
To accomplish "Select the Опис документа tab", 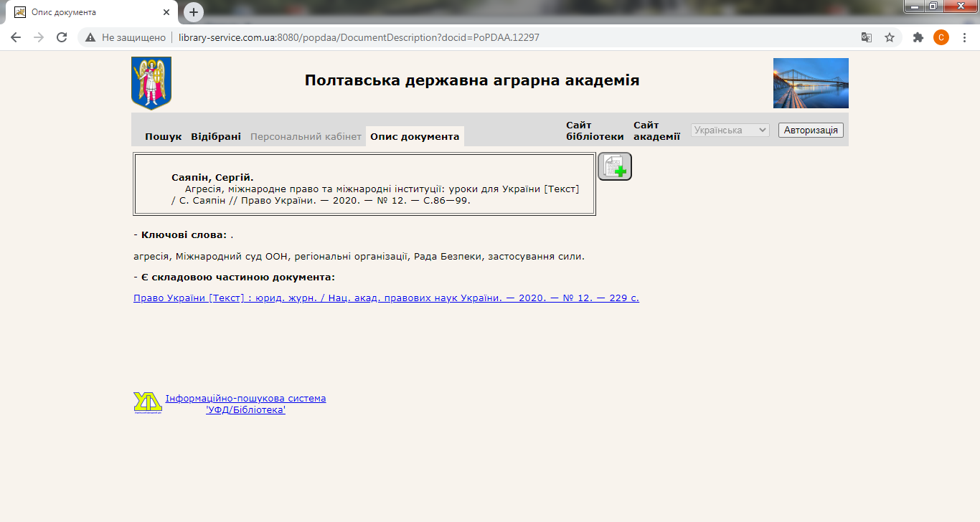I will [x=415, y=136].
